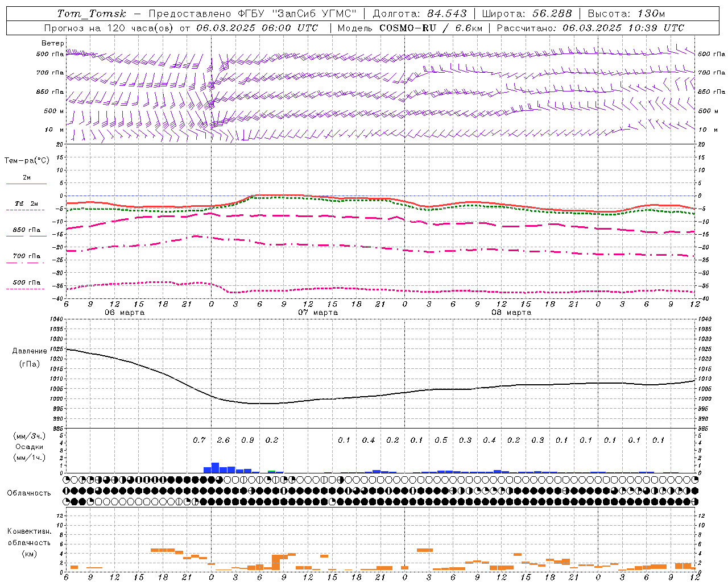
Task: Click the 0.5 precipitation amount
Action: pyautogui.click(x=441, y=440)
